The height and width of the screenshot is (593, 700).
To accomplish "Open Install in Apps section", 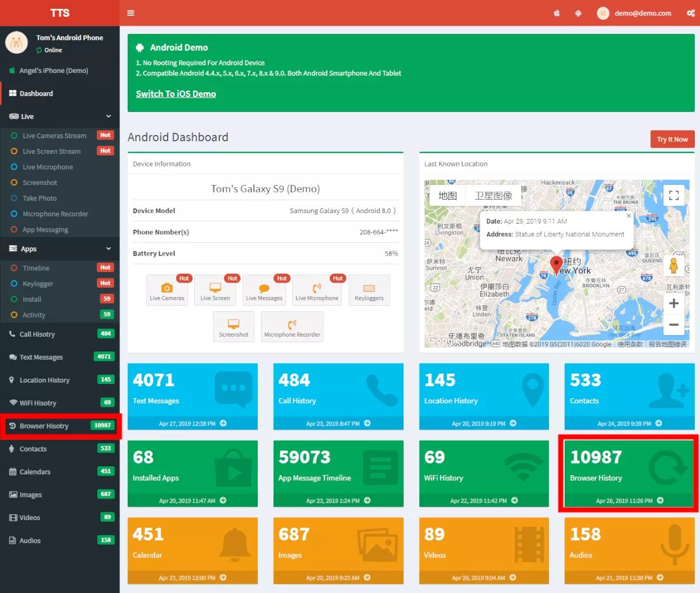I will click(x=60, y=299).
